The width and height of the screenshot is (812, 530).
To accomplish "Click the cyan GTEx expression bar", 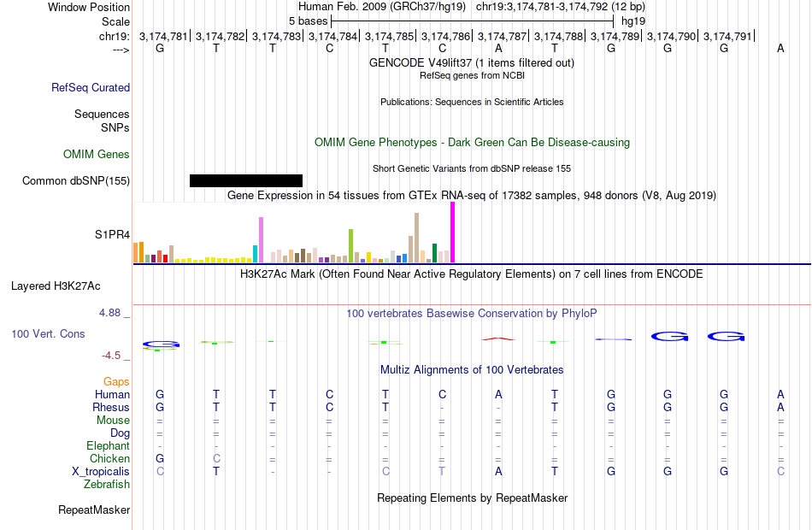I will click(x=255, y=254).
